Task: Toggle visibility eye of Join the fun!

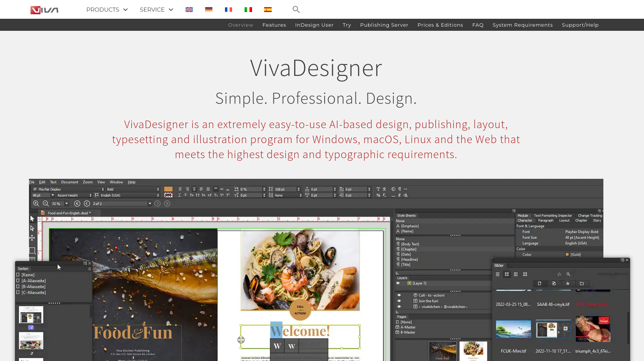Action: (399, 301)
